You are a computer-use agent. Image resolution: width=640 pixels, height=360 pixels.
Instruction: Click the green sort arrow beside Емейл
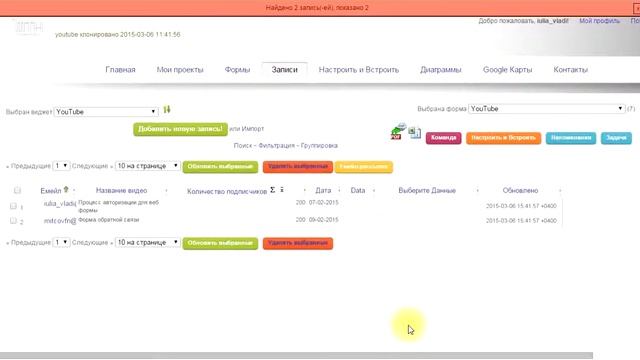point(66,190)
